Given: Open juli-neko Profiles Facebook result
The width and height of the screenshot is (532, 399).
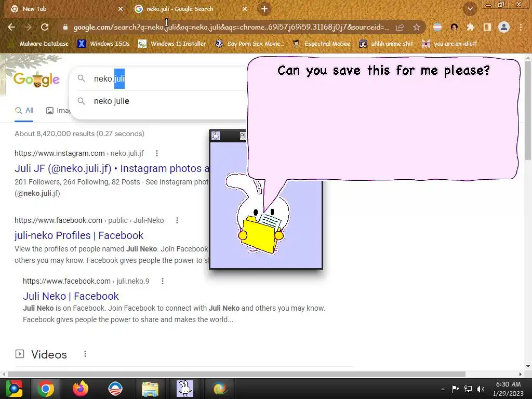Looking at the screenshot, I should (79, 235).
